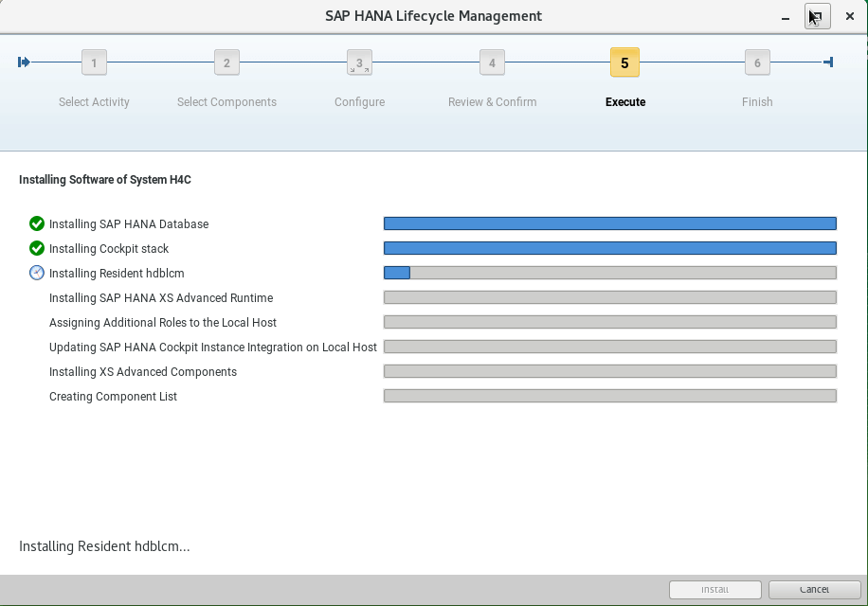This screenshot has height=606, width=868.
Task: Click step 2 Select Components box
Action: point(227,62)
